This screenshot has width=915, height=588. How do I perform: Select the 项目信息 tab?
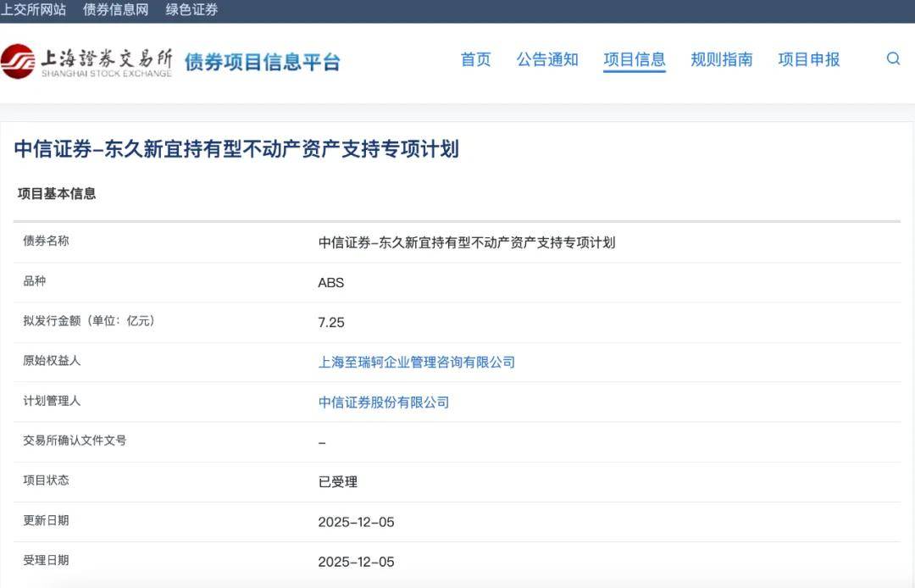pos(634,59)
